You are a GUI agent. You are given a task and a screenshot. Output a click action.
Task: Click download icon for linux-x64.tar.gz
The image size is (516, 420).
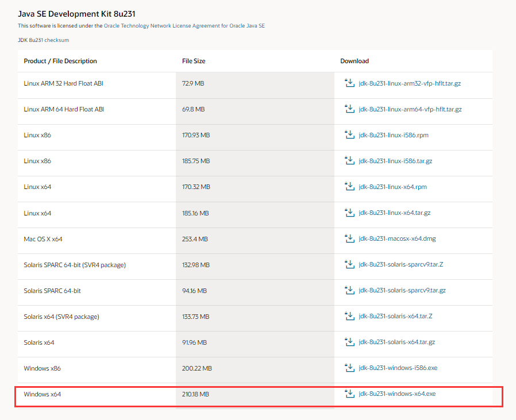pos(349,213)
